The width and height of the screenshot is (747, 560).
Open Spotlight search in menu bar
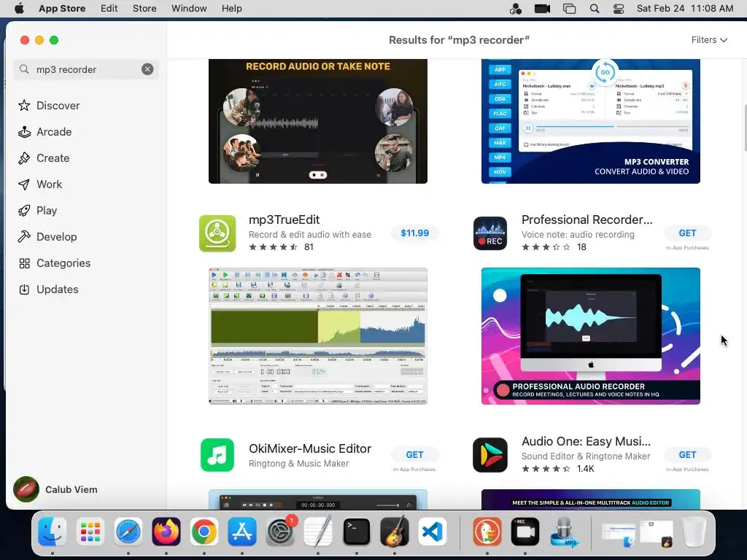(594, 8)
